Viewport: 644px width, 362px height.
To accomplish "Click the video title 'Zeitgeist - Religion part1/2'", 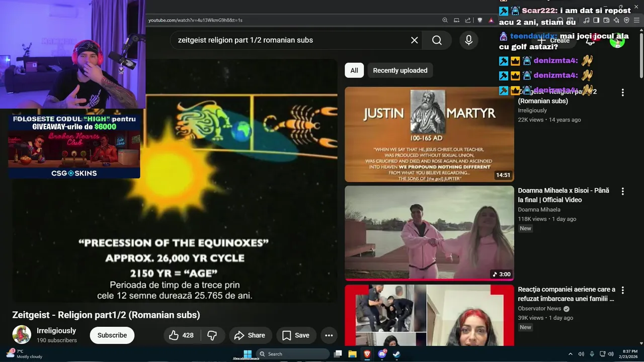I will point(106,315).
